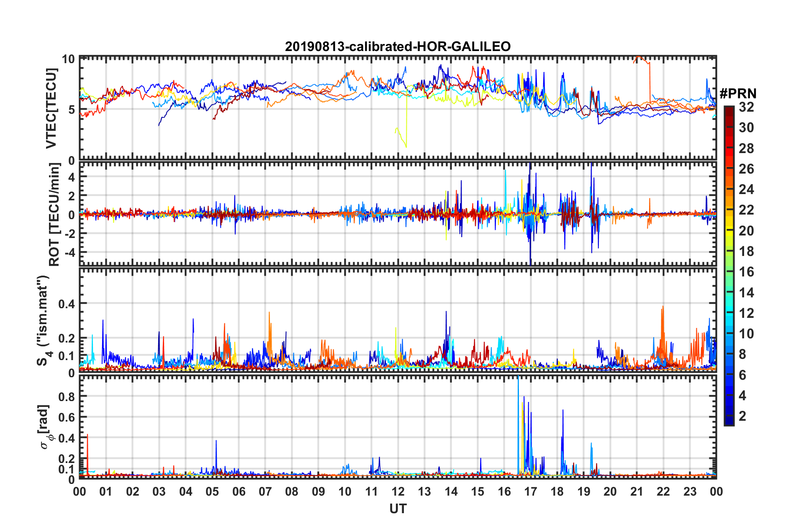Image resolution: width=796 pixels, height=532 pixels.
Task: Click colorbar tick label 30
Action: pos(746,128)
